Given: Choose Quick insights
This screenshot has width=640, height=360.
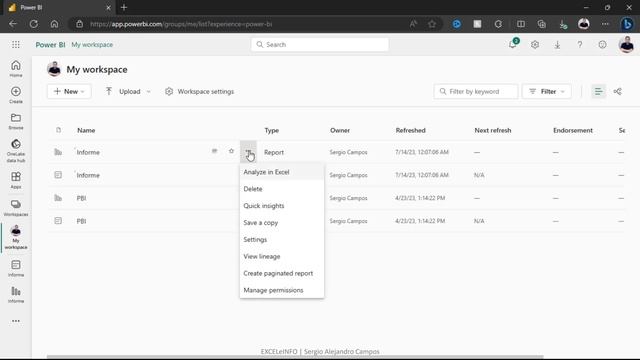Looking at the screenshot, I should point(282,206).
